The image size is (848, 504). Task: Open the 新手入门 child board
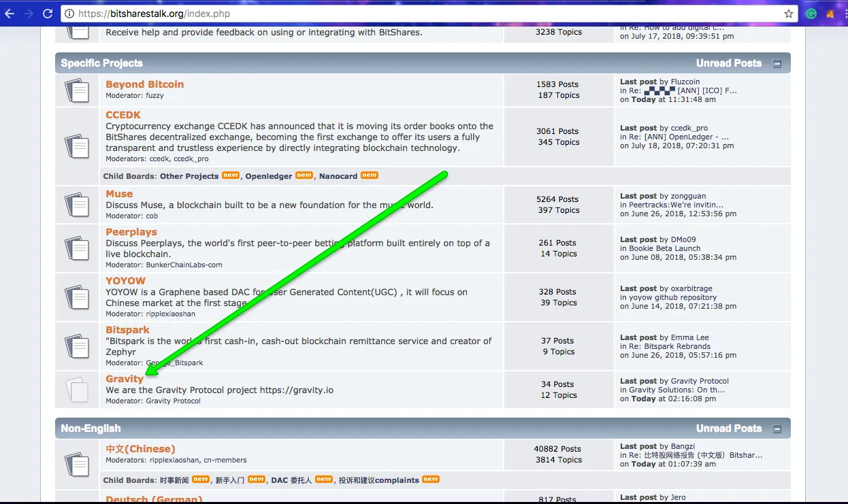tap(230, 480)
